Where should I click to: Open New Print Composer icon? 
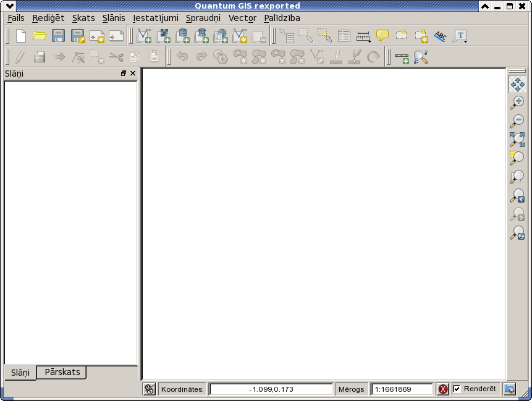point(97,36)
